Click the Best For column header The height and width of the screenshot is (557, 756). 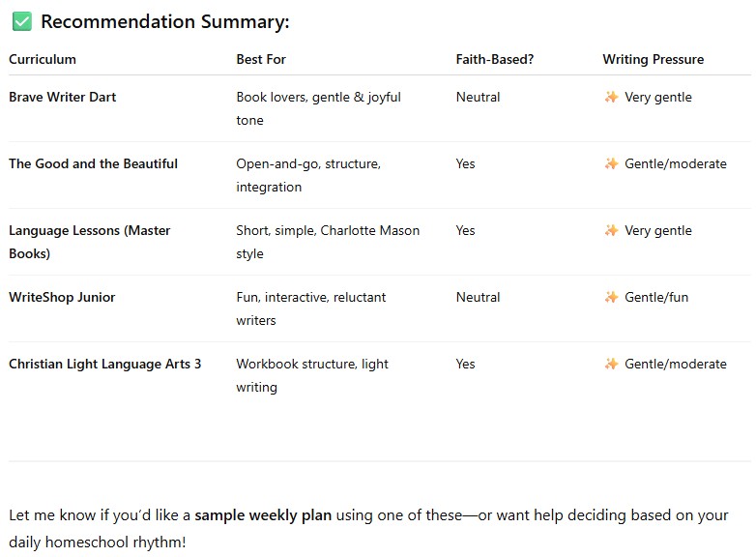point(261,59)
